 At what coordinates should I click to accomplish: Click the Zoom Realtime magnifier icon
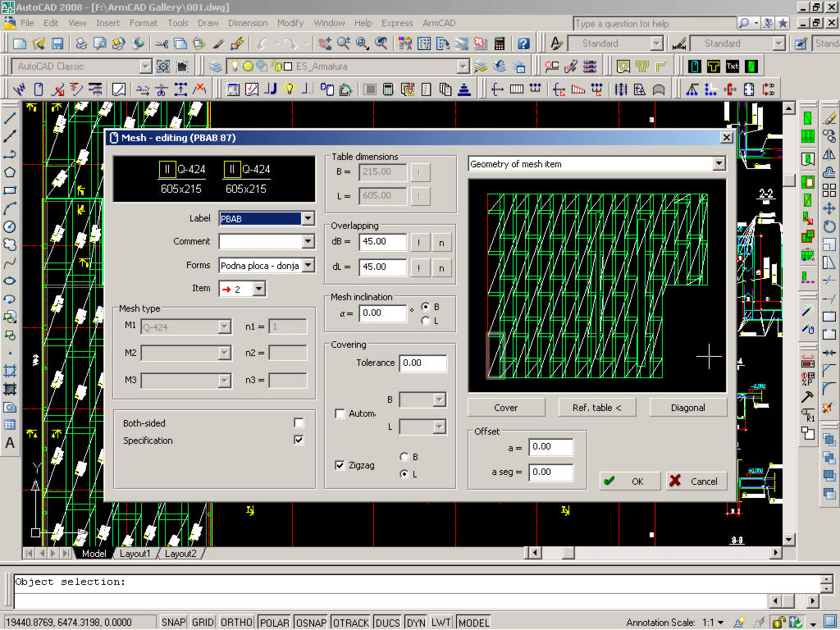pos(343,43)
